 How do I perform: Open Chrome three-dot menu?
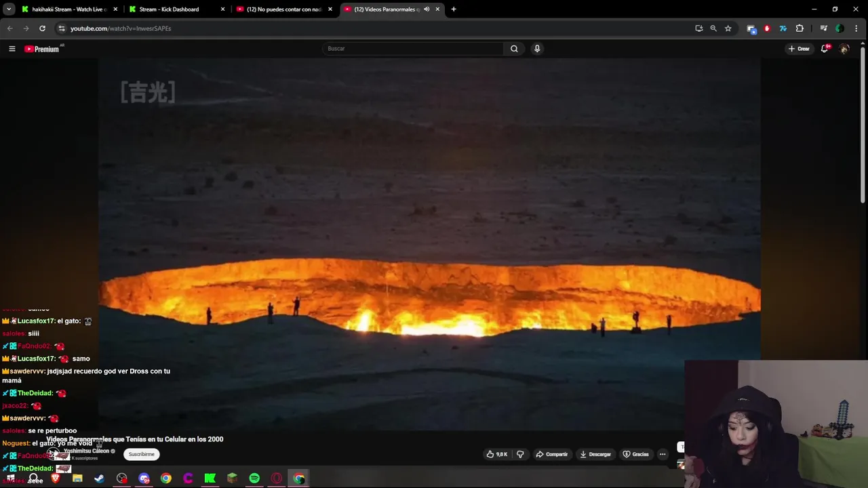coord(856,28)
